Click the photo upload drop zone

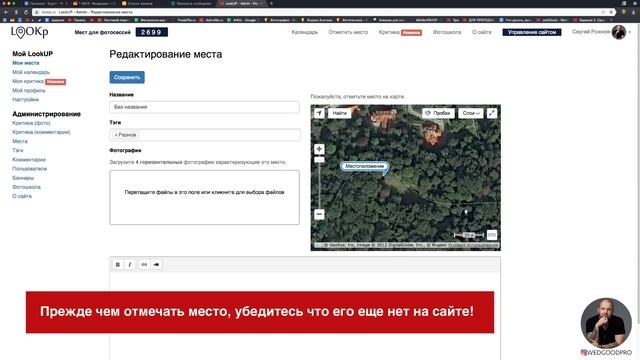(x=204, y=198)
